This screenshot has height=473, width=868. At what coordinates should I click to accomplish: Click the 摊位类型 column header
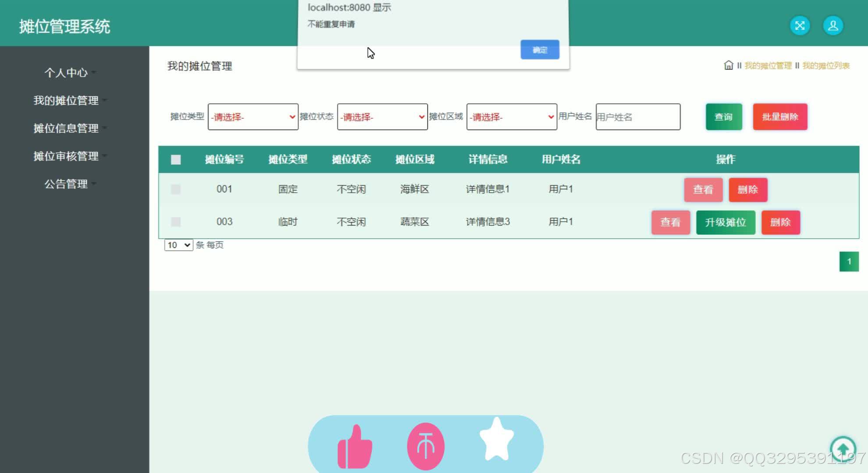pos(288,159)
